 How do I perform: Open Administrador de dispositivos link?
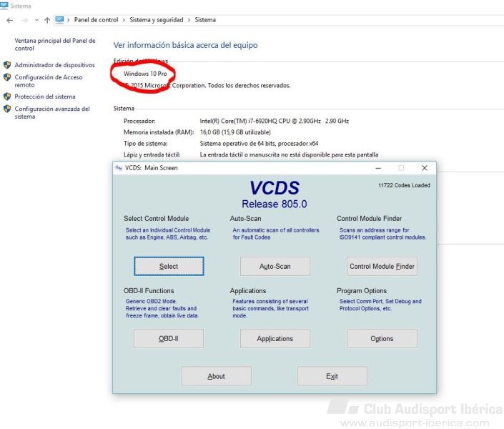coord(54,65)
